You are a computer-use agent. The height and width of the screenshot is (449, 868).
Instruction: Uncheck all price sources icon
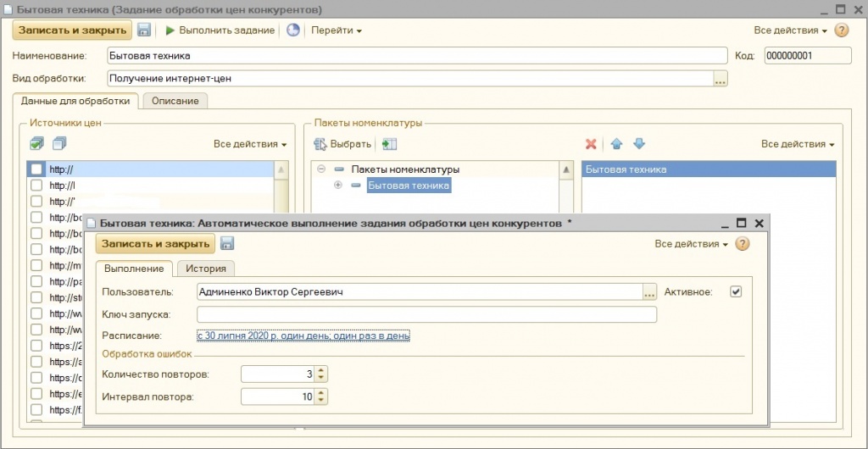pyautogui.click(x=60, y=144)
